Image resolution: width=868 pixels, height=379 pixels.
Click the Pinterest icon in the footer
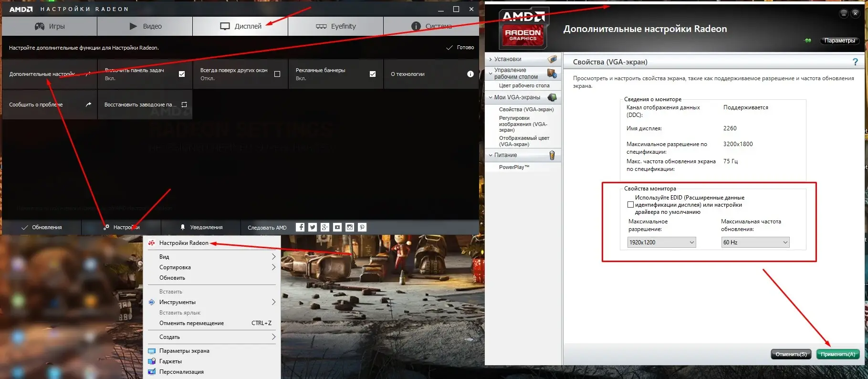tap(362, 227)
